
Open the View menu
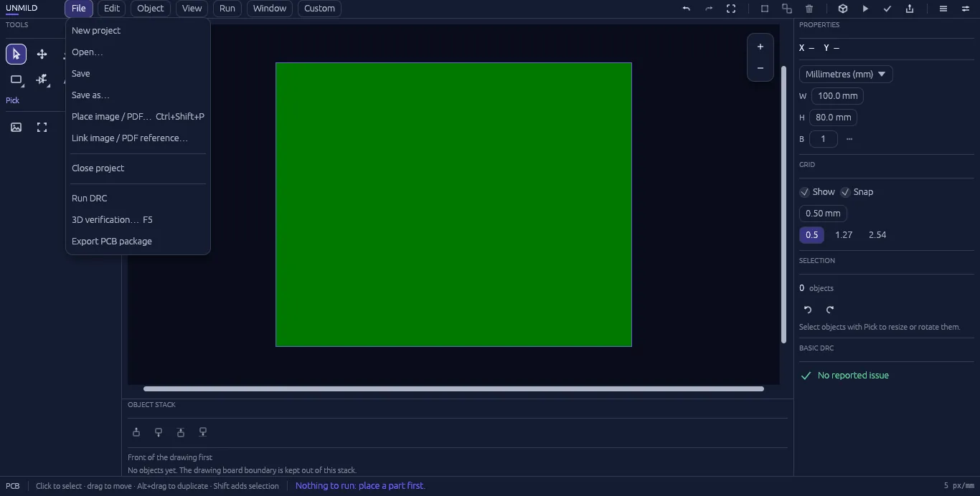tap(192, 9)
